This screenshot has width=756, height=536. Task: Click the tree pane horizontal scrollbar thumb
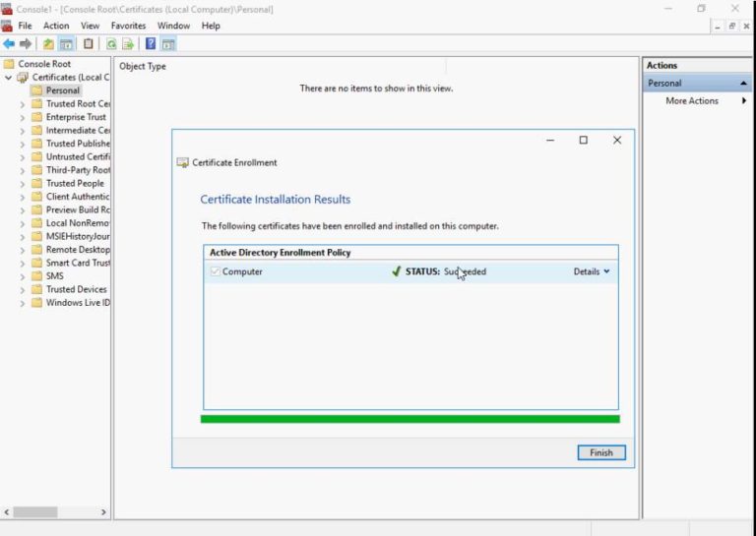coord(35,512)
